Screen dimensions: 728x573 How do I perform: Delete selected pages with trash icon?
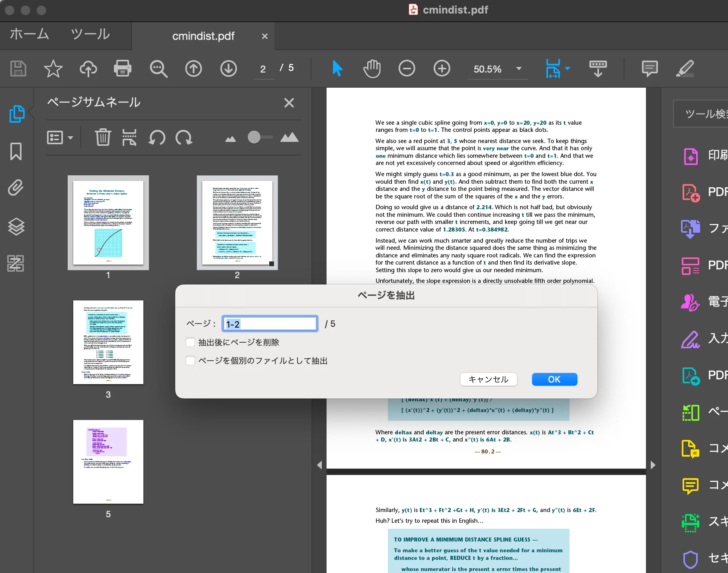(103, 137)
